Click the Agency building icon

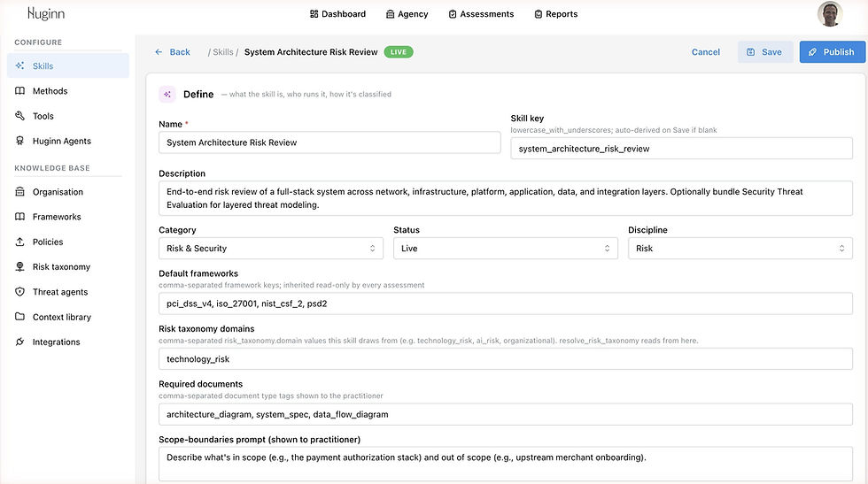[391, 14]
